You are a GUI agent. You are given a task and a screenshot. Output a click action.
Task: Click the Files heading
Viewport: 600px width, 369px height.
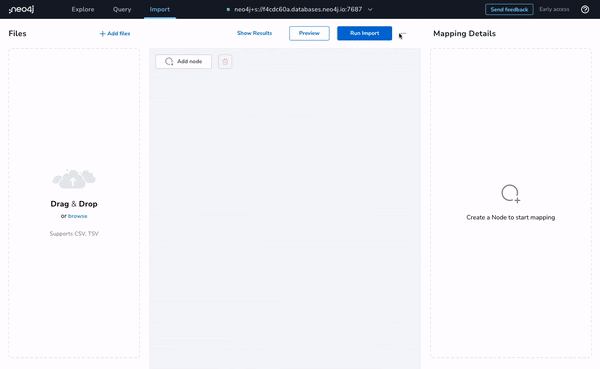[x=18, y=34]
